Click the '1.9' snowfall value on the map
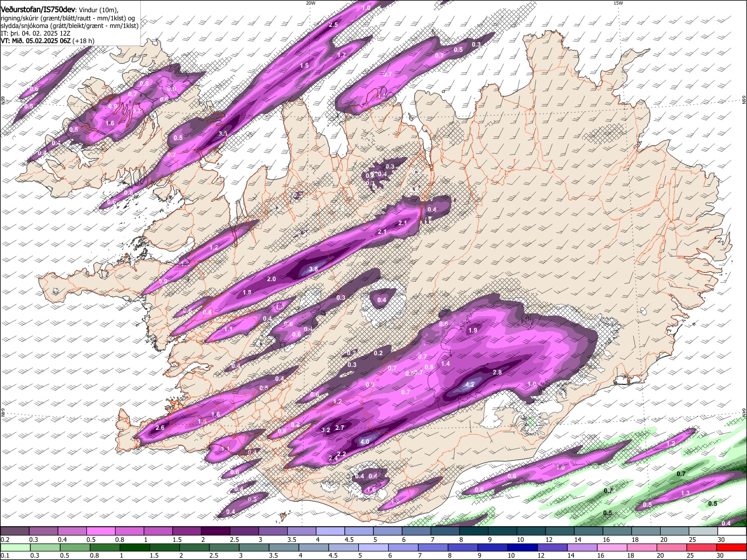The width and height of the screenshot is (747, 560). click(473, 330)
